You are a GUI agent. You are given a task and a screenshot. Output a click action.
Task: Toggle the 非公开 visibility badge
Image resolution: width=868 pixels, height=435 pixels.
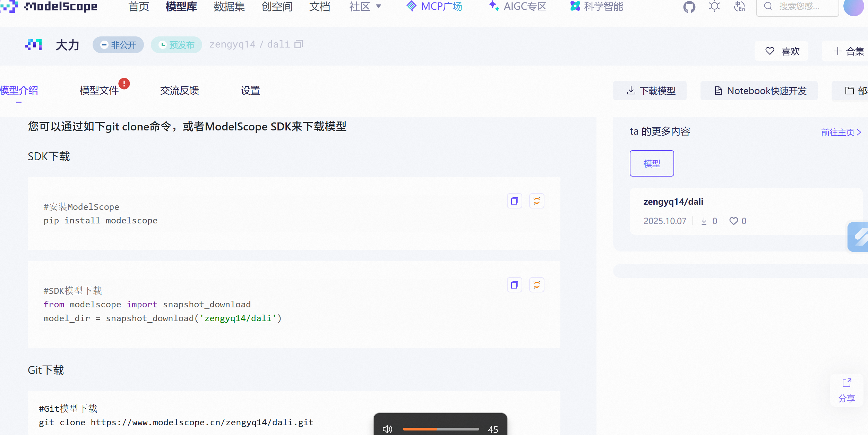[118, 45]
